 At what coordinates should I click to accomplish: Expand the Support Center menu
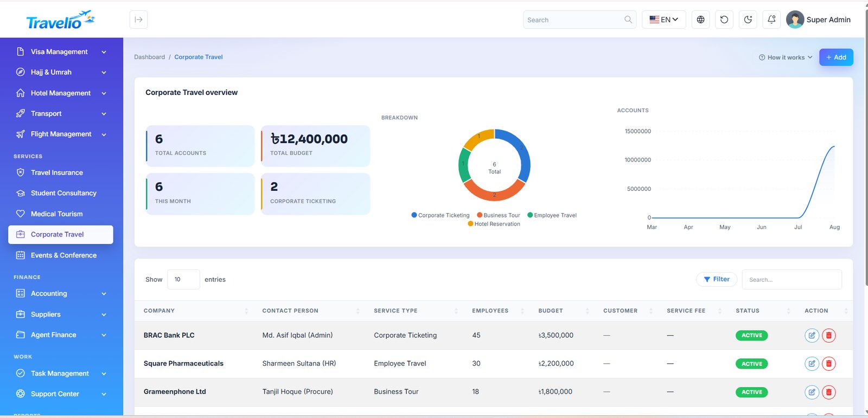pos(61,394)
